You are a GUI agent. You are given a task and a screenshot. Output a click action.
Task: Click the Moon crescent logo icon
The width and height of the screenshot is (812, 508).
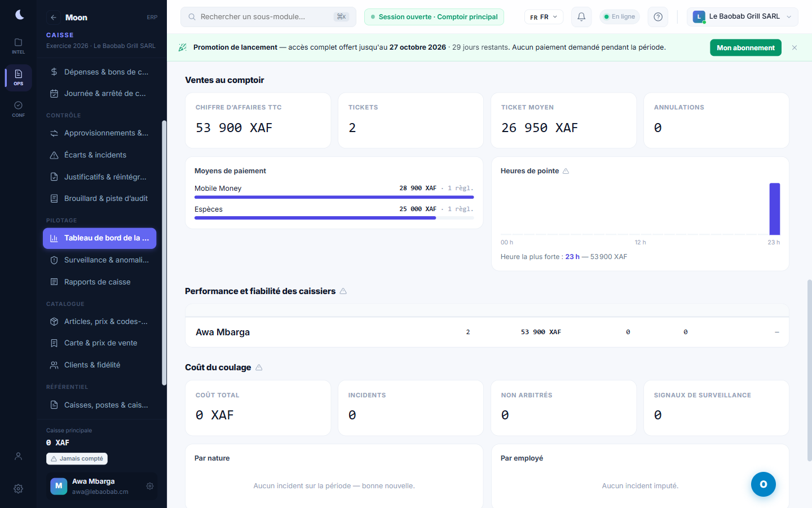tap(19, 15)
